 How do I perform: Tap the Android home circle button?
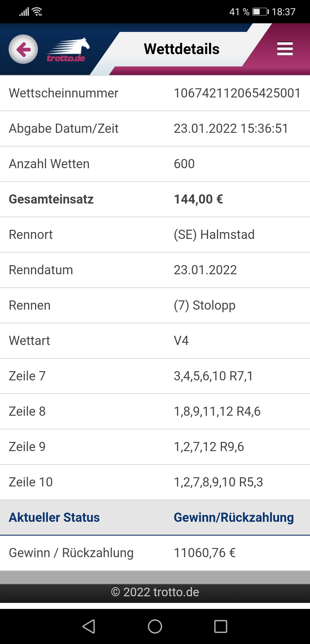pos(155,626)
